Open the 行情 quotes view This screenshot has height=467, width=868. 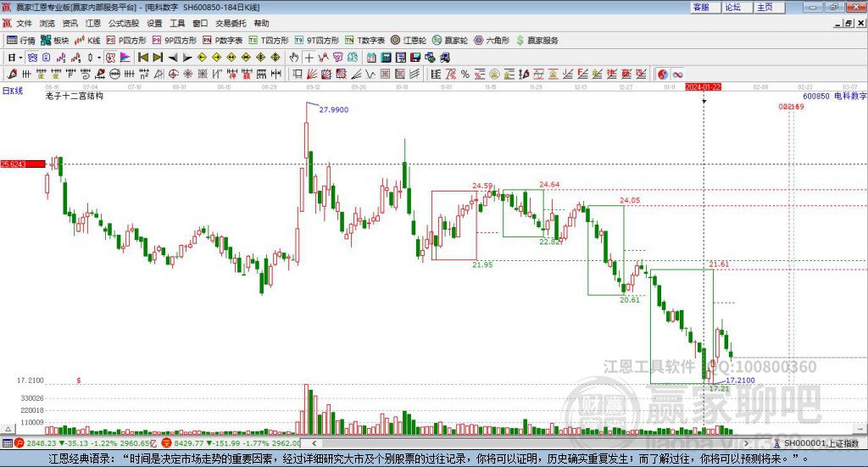click(x=21, y=41)
